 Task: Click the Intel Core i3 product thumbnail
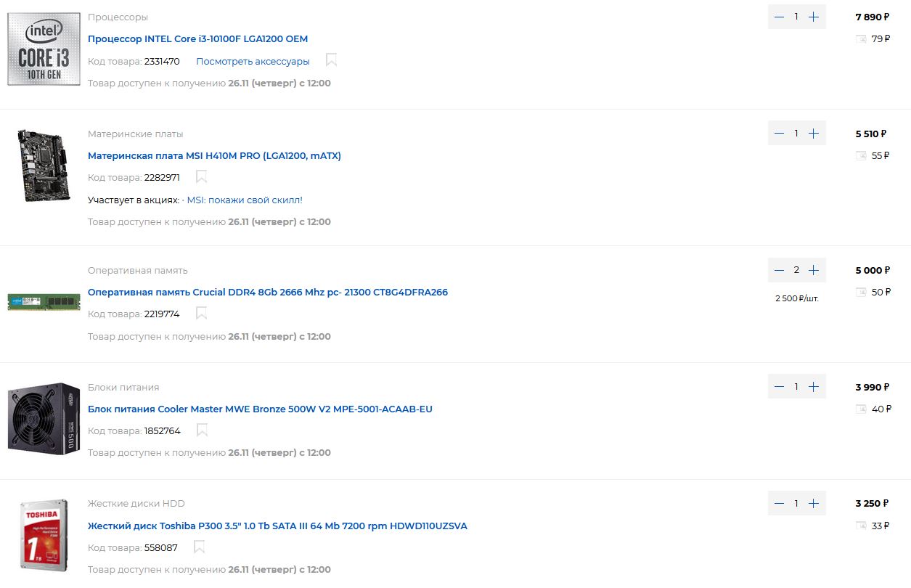point(44,49)
